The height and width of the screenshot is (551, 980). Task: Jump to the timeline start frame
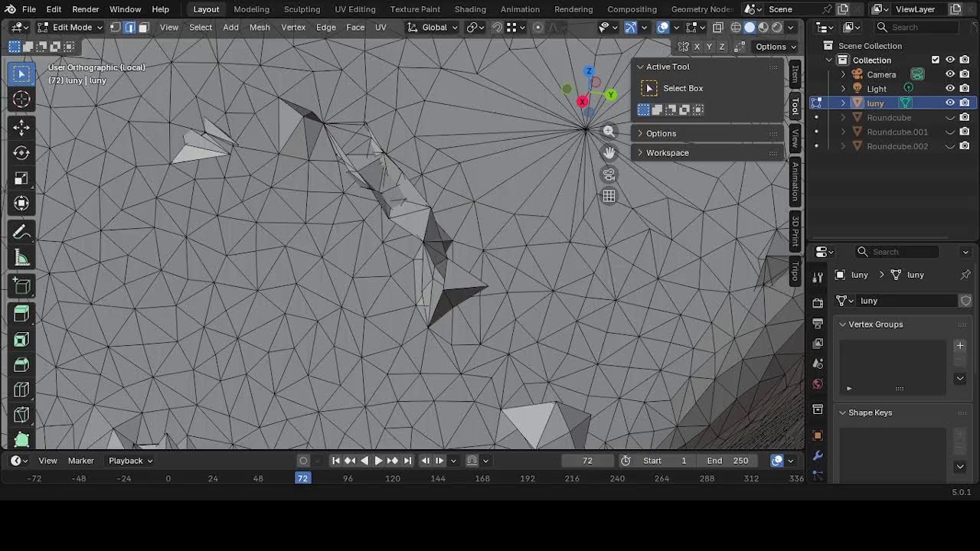click(335, 461)
